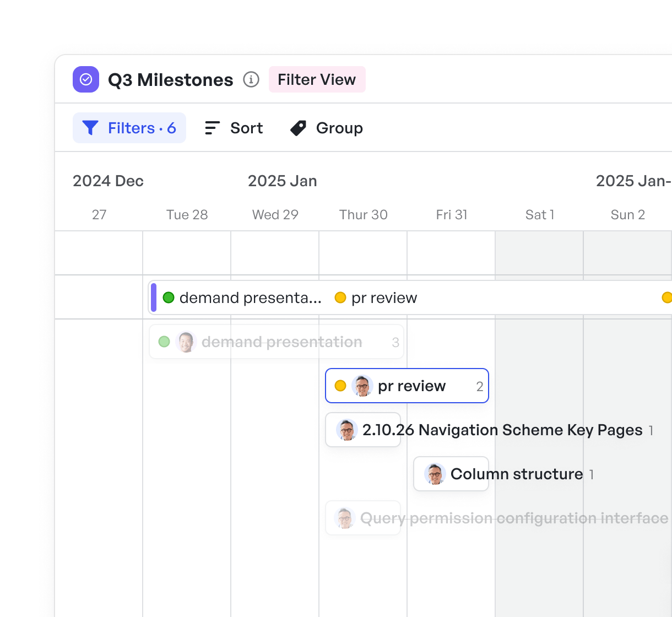Screen dimensions: 672x617
Task: Click the funnel icon in Filters button
Action: click(90, 128)
